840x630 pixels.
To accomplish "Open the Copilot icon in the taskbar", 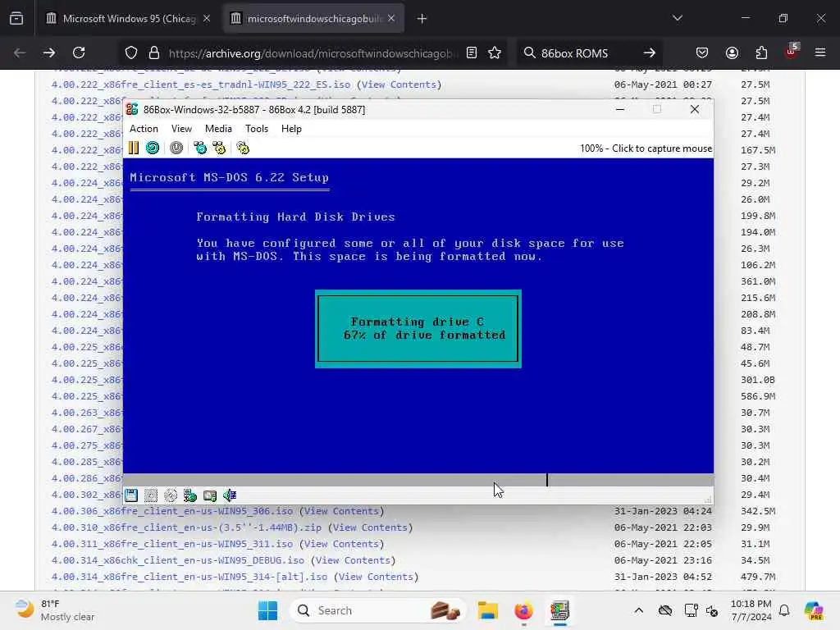I will pos(814,610).
